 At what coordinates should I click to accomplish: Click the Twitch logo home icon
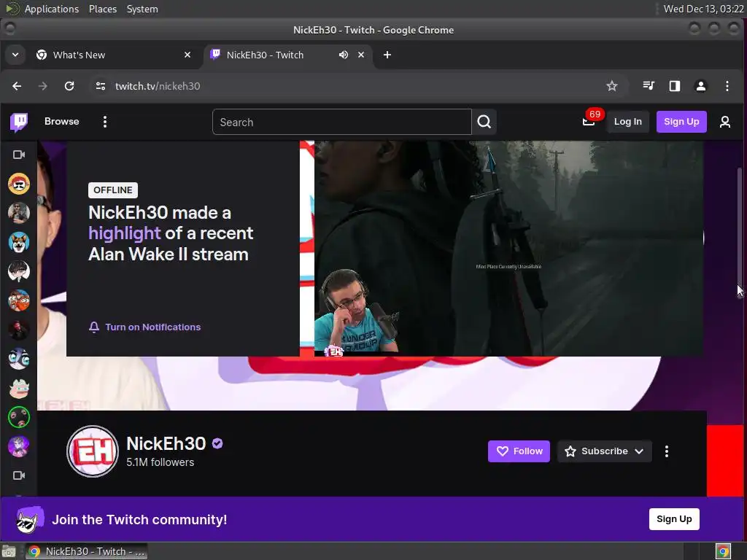[19, 122]
